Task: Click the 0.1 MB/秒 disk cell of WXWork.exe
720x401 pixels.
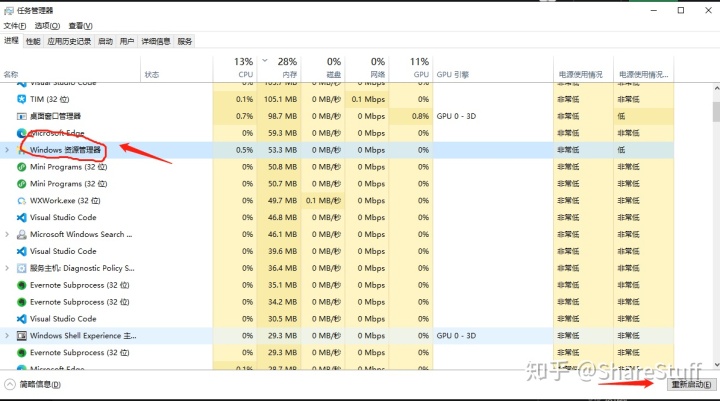Action: tap(323, 201)
